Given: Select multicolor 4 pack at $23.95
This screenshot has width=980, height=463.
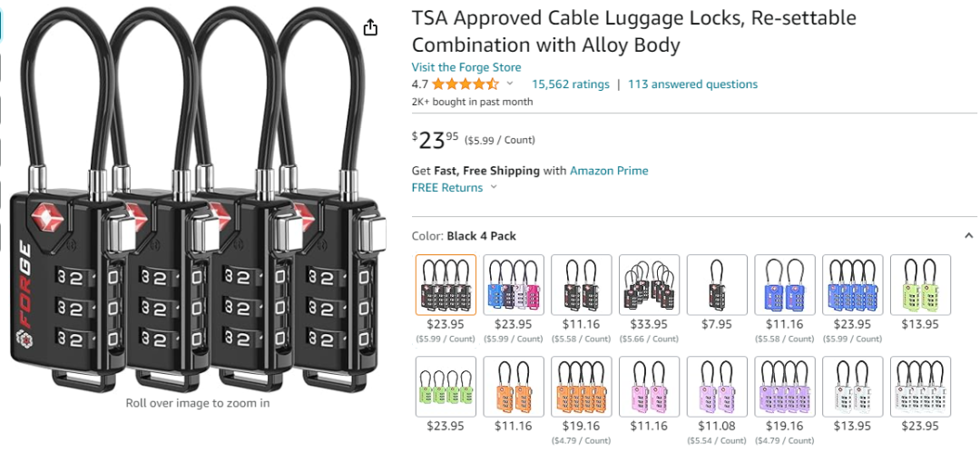Looking at the screenshot, I should pyautogui.click(x=513, y=285).
